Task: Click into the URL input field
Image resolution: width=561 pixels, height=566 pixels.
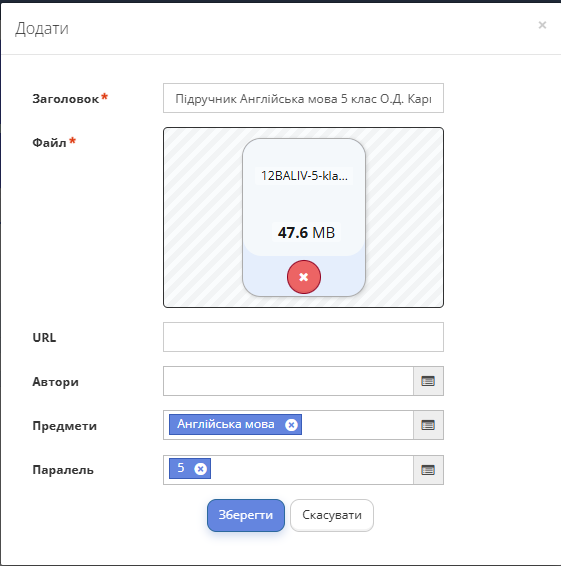Action: [303, 337]
